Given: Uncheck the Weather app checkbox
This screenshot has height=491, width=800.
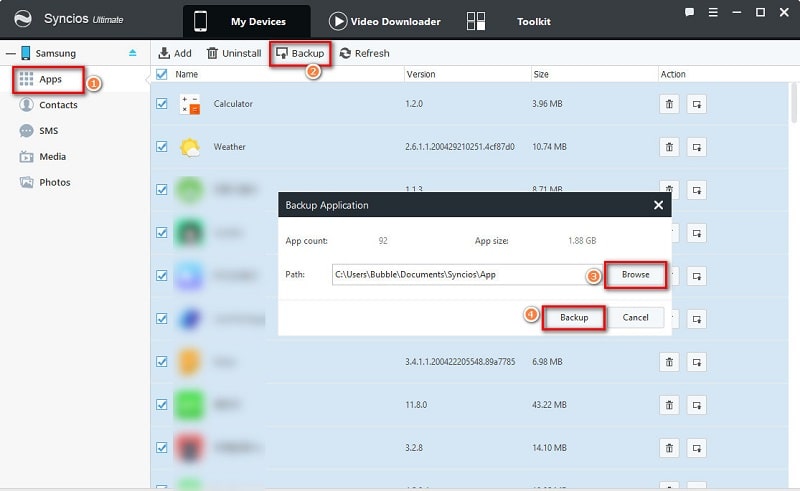Looking at the screenshot, I should point(162,146).
